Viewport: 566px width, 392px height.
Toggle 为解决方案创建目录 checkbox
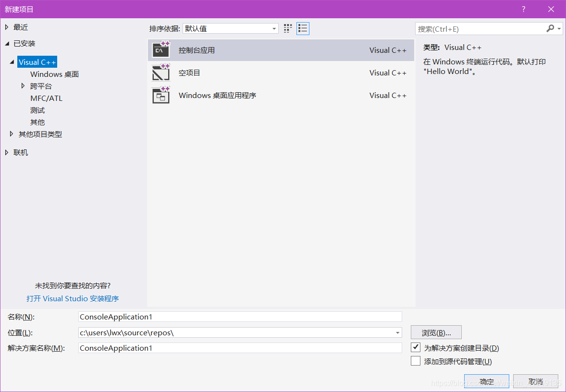(x=416, y=348)
